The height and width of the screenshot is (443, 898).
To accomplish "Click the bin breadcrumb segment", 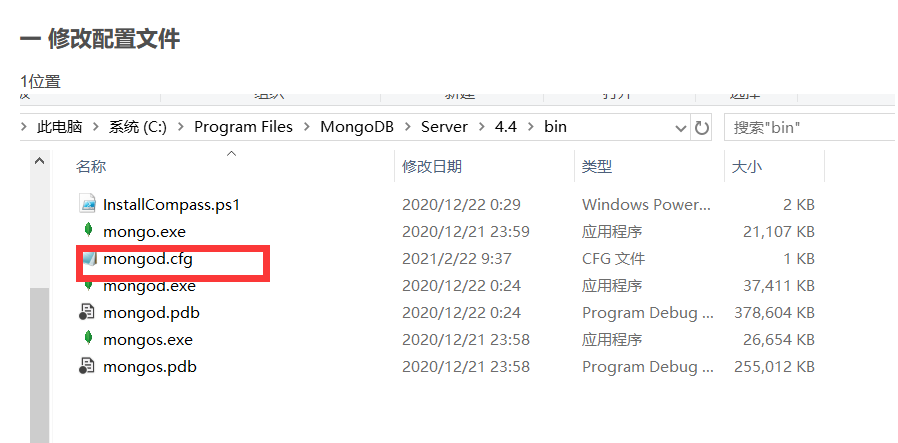I will tap(555, 126).
